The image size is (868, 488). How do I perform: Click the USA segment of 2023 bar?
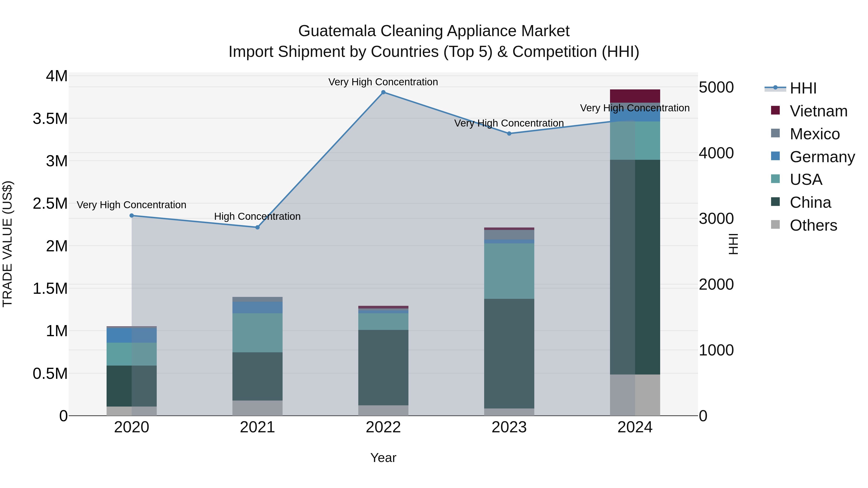(x=509, y=271)
